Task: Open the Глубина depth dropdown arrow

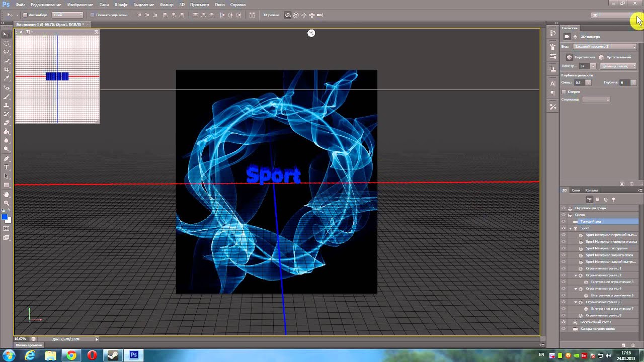Action: click(633, 82)
